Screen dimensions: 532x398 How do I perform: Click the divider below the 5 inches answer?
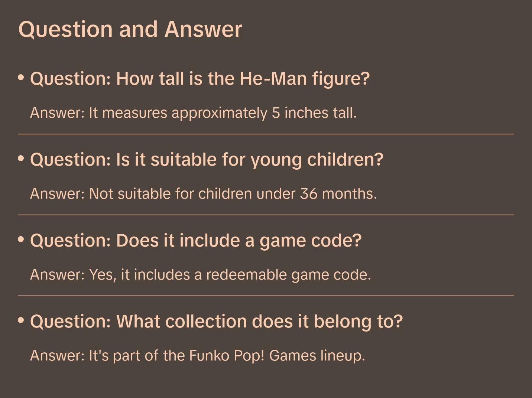pyautogui.click(x=266, y=134)
